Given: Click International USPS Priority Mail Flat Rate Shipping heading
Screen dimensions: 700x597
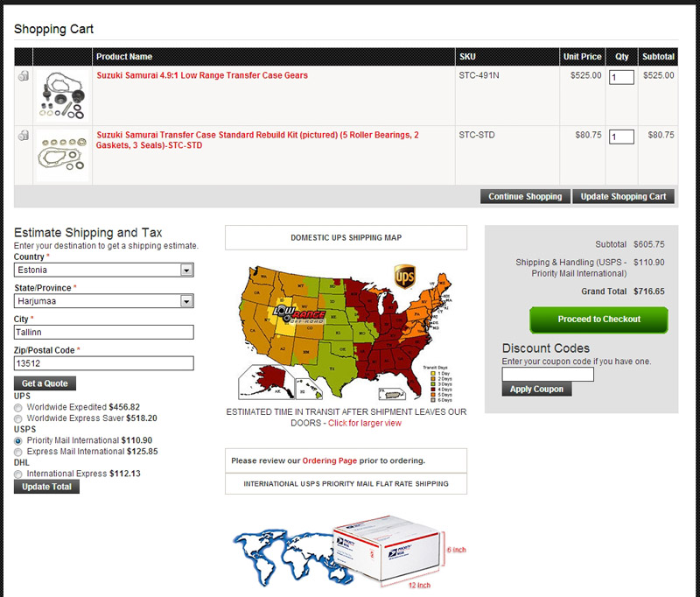Looking at the screenshot, I should point(346,483).
